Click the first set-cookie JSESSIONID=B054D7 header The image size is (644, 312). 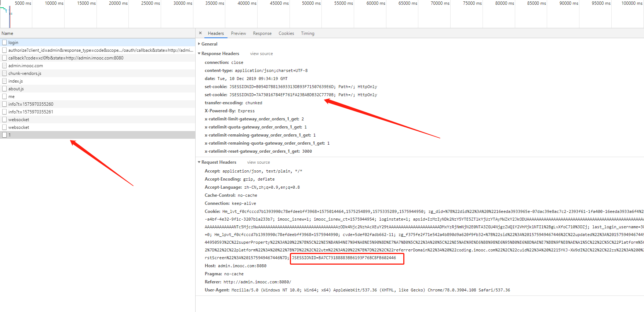[x=291, y=87]
